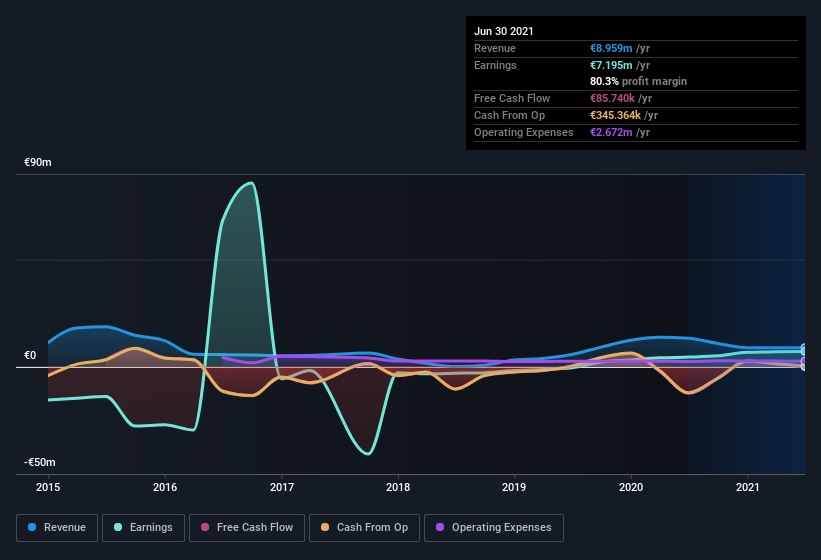Viewport: 821px width, 560px height.
Task: Select the 2018 x-axis label
Action: [x=398, y=487]
